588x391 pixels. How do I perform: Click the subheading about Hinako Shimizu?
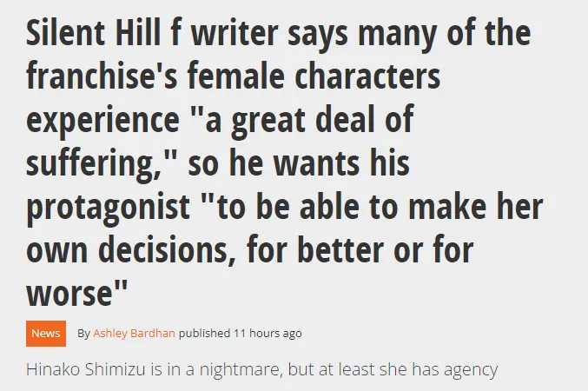pyautogui.click(x=261, y=369)
